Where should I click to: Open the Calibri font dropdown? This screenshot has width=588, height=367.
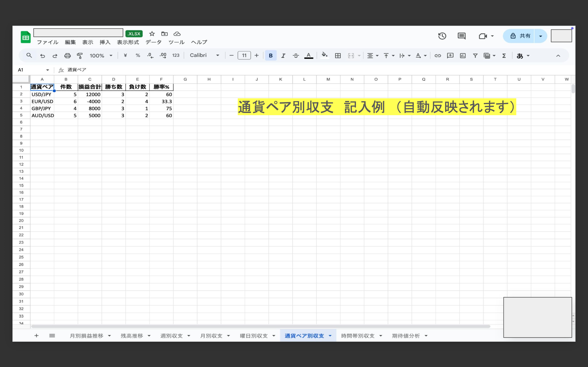(204, 55)
